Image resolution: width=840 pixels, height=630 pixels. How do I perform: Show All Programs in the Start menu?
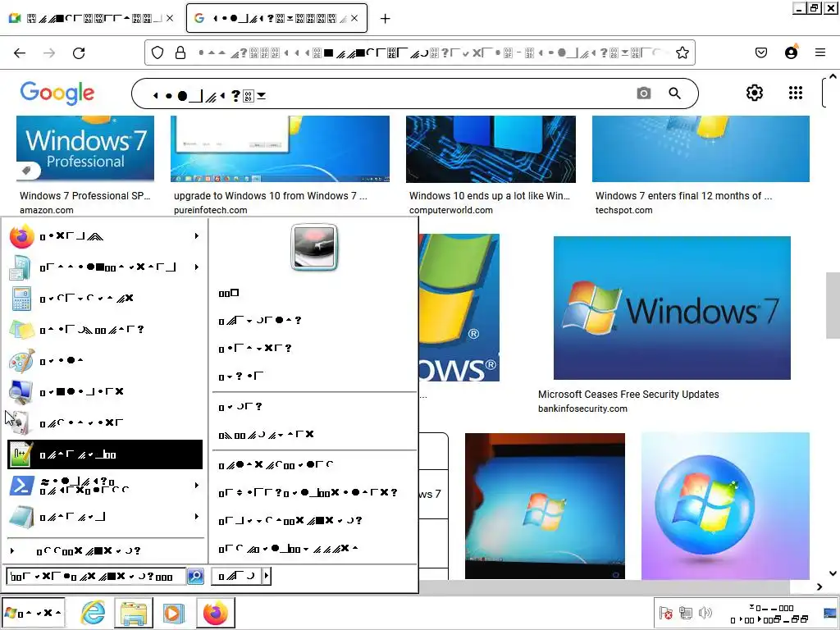pyautogui.click(x=105, y=550)
